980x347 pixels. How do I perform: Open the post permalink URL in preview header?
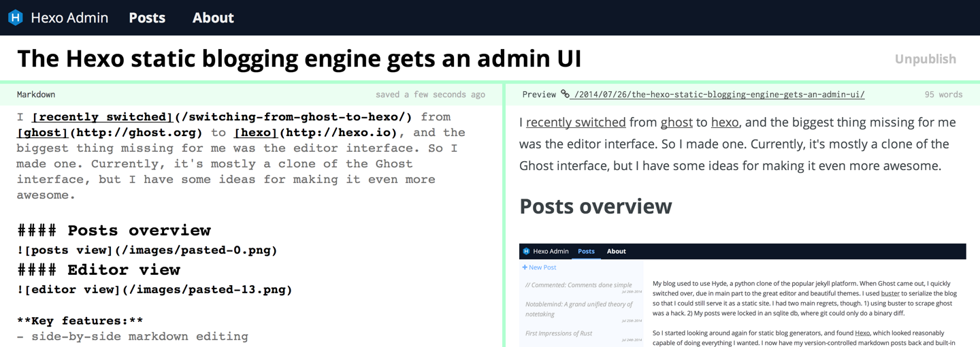tap(719, 95)
